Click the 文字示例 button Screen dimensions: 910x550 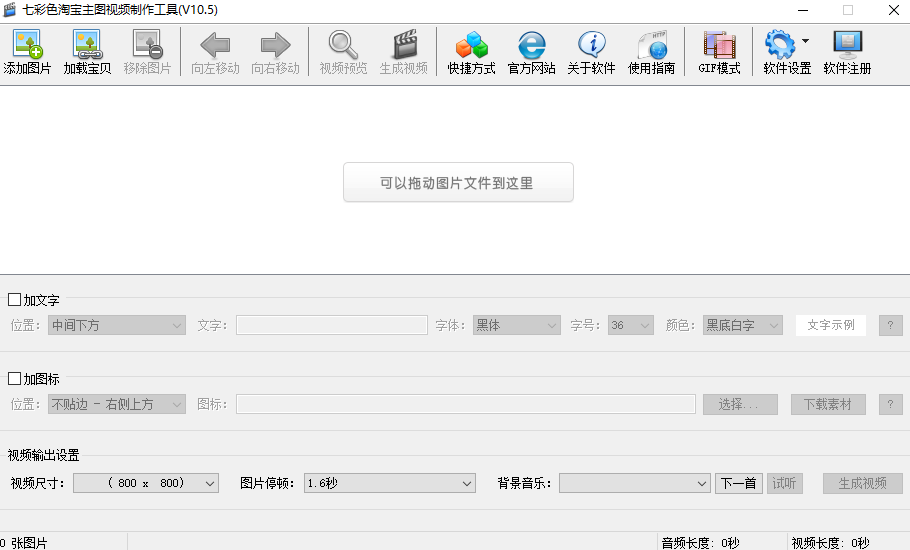pyautogui.click(x=831, y=325)
